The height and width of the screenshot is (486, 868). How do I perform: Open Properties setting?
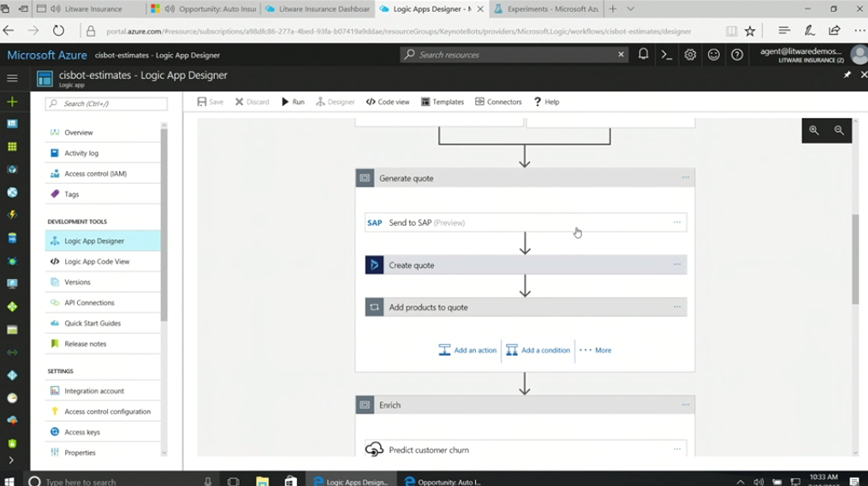coord(103,453)
